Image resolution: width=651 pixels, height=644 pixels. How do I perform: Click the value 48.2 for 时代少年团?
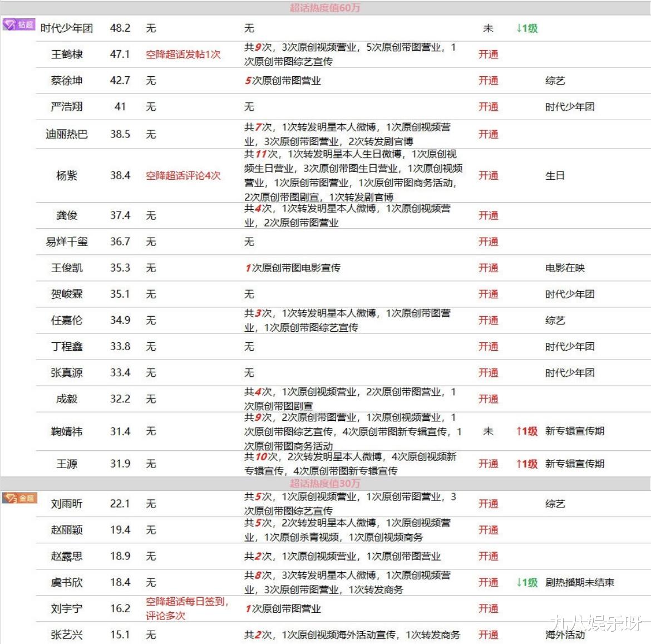120,28
